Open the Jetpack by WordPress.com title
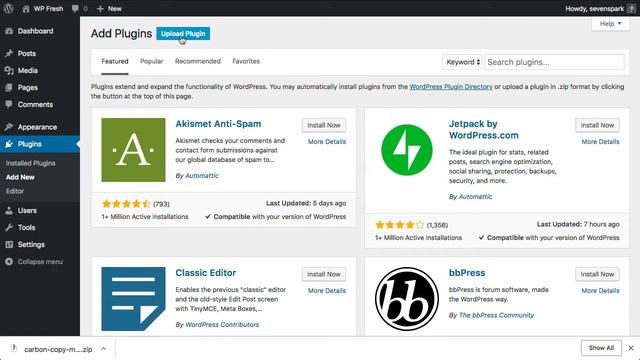This screenshot has width=640, height=360. coord(483,129)
